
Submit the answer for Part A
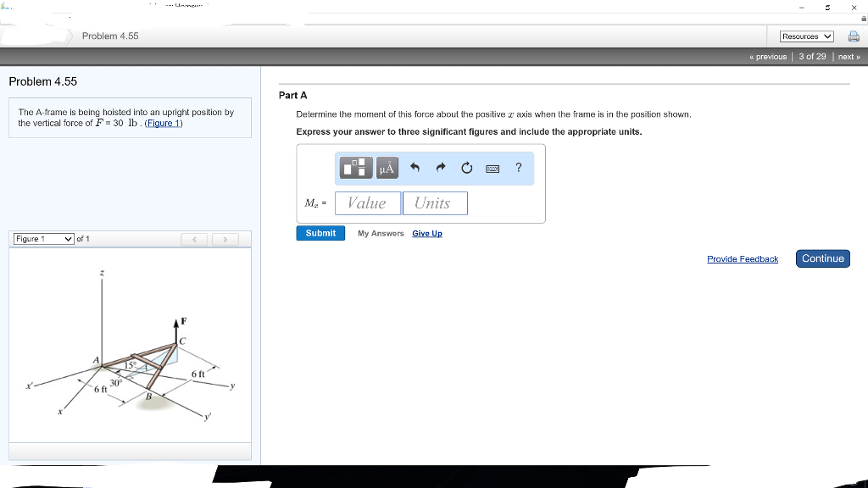(320, 232)
